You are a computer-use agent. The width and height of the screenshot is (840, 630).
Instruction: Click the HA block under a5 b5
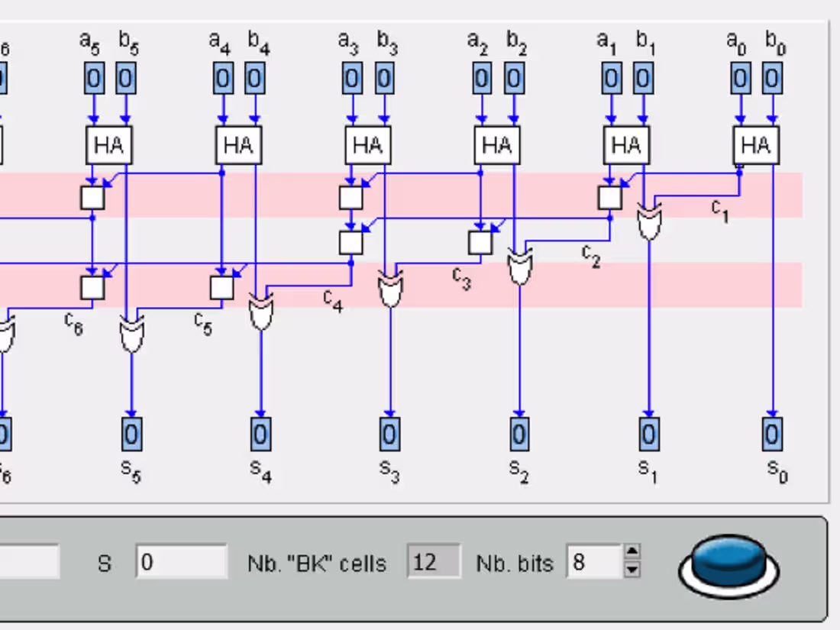[109, 145]
